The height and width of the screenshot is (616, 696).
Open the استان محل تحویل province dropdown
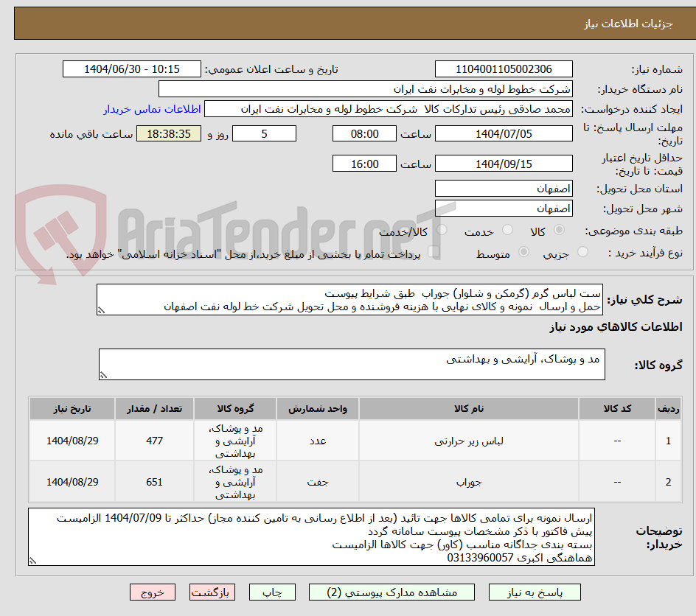pos(504,188)
